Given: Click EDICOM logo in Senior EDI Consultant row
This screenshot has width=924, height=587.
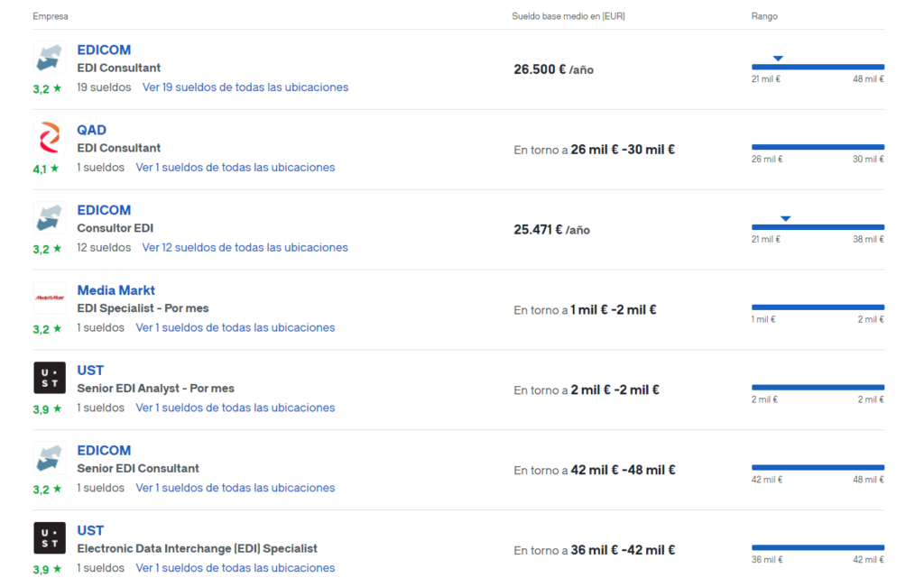Looking at the screenshot, I should pos(50,458).
